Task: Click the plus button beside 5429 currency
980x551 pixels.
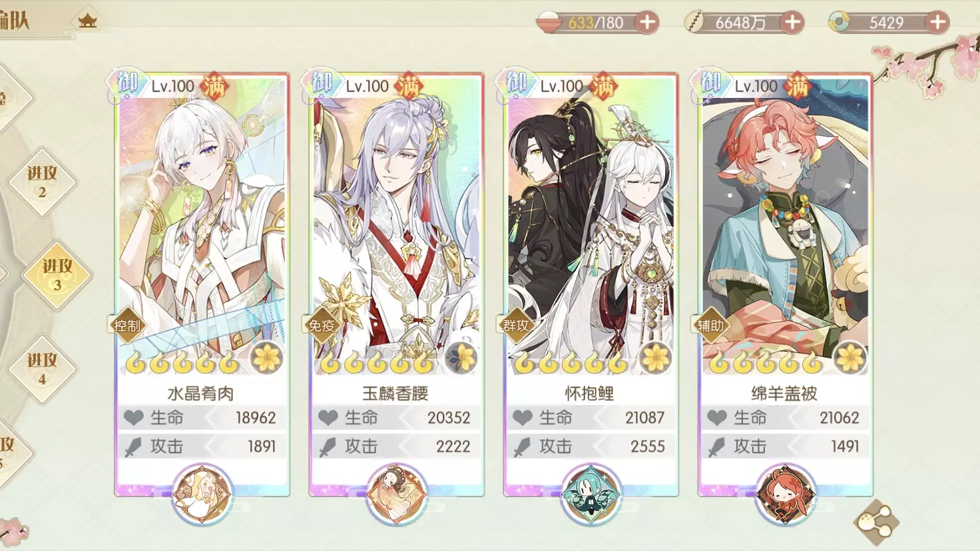Action: coord(937,23)
